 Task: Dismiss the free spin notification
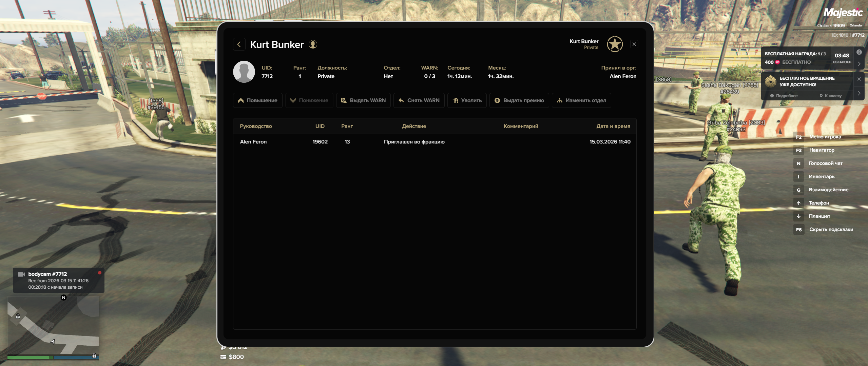pyautogui.click(x=859, y=79)
